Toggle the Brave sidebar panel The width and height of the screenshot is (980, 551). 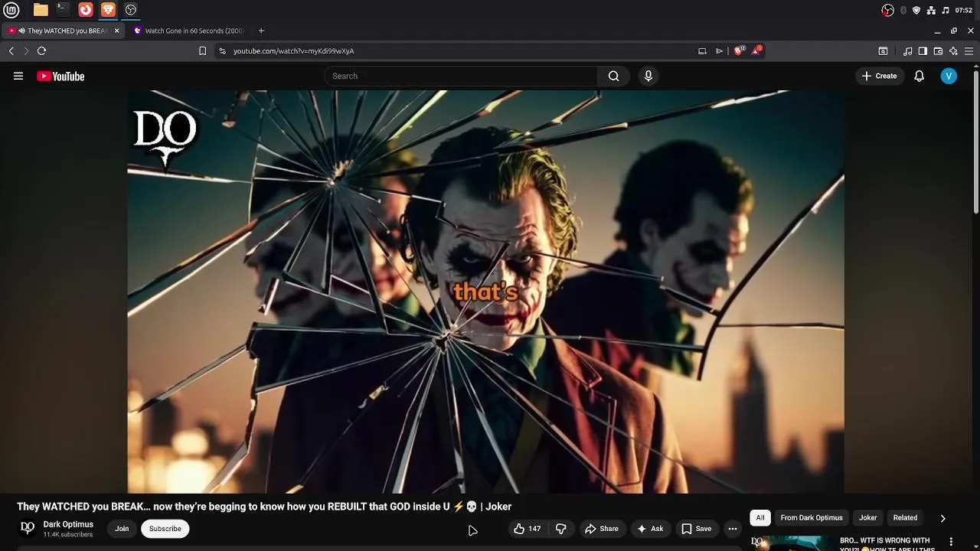[923, 51]
